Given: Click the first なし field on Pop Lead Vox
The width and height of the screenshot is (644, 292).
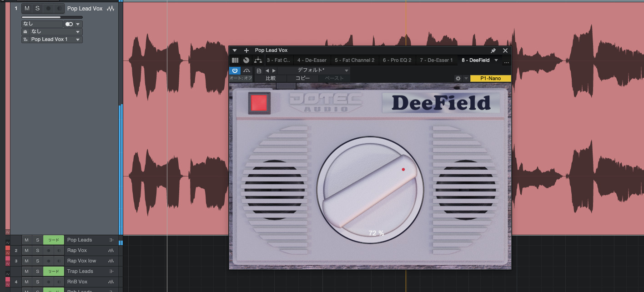Looking at the screenshot, I should point(42,24).
